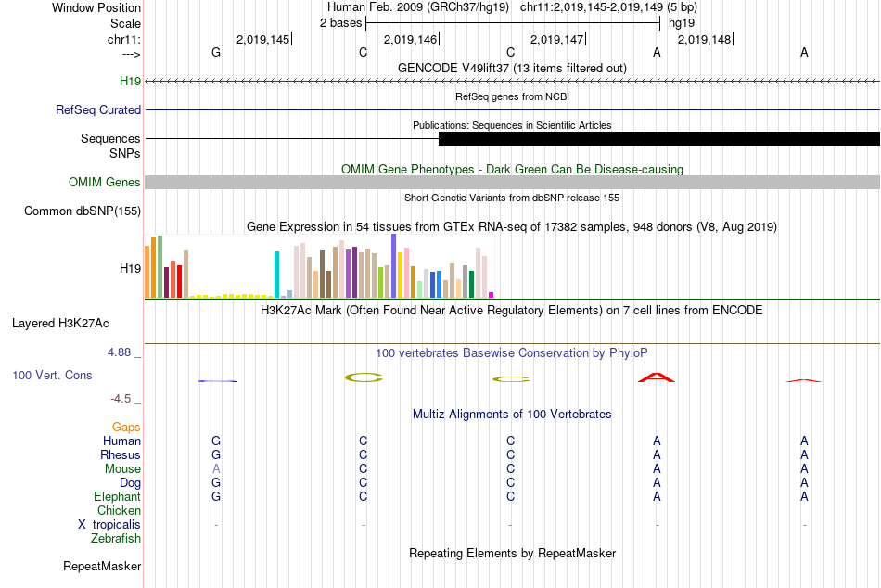Image resolution: width=881 pixels, height=588 pixels.
Task: Select the Elephant species label
Action: (117, 496)
